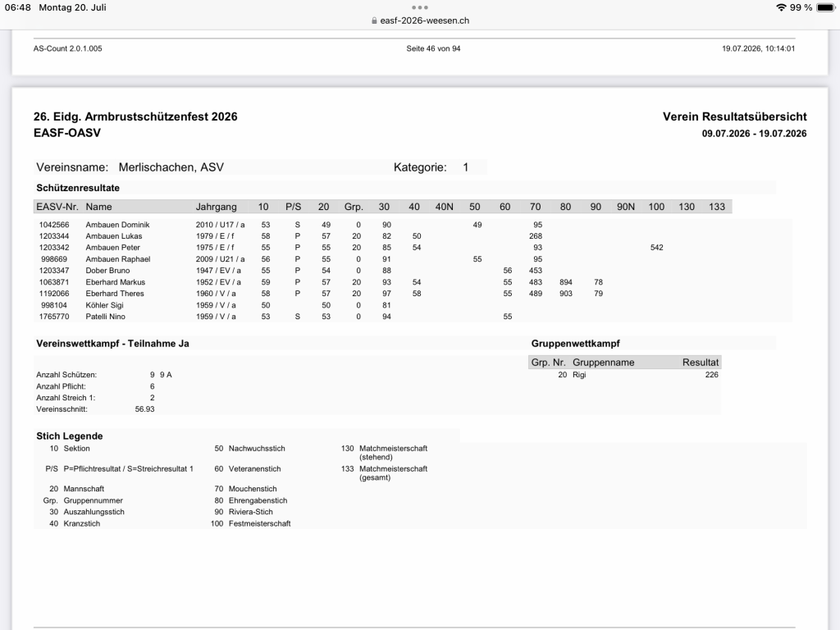Select the Jahrgang column header

216,207
